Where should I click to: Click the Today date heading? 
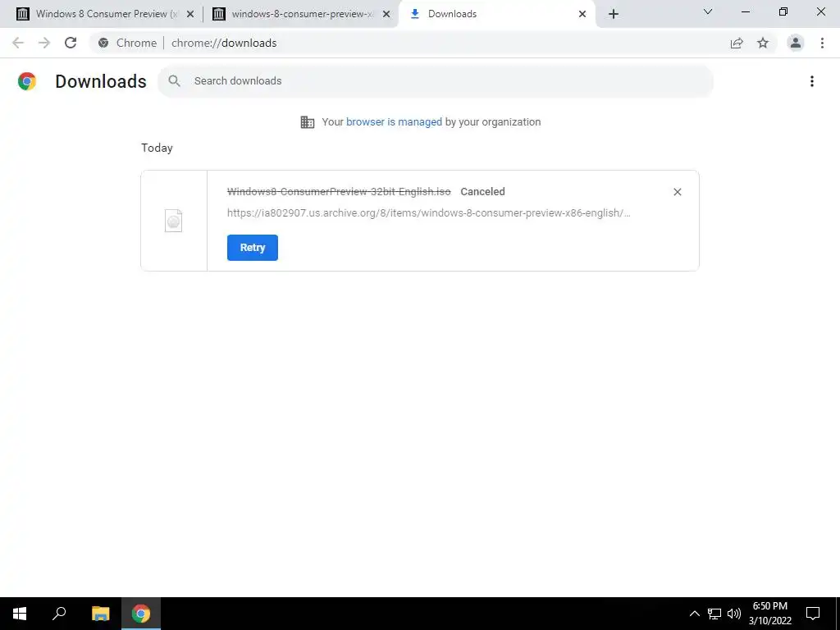157,148
